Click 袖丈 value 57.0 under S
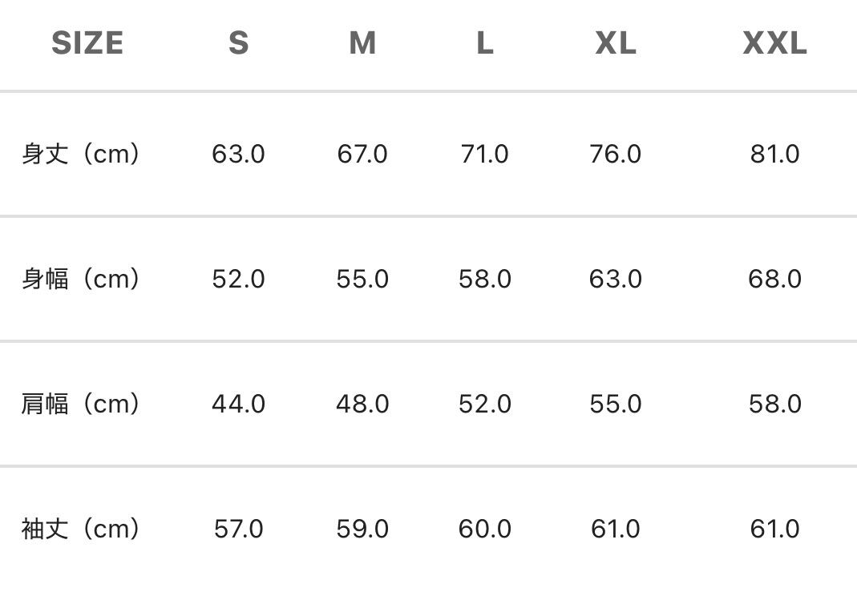Image resolution: width=857 pixels, height=616 pixels. 238,529
